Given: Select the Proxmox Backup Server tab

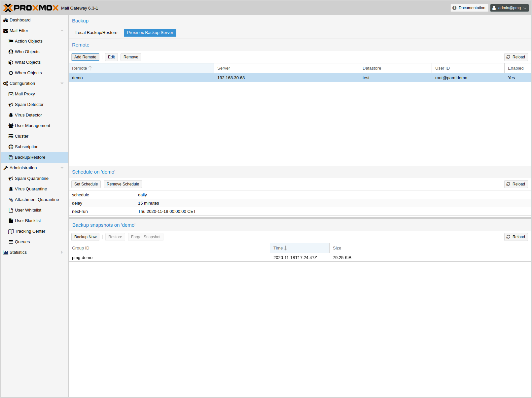Looking at the screenshot, I should click(x=150, y=33).
